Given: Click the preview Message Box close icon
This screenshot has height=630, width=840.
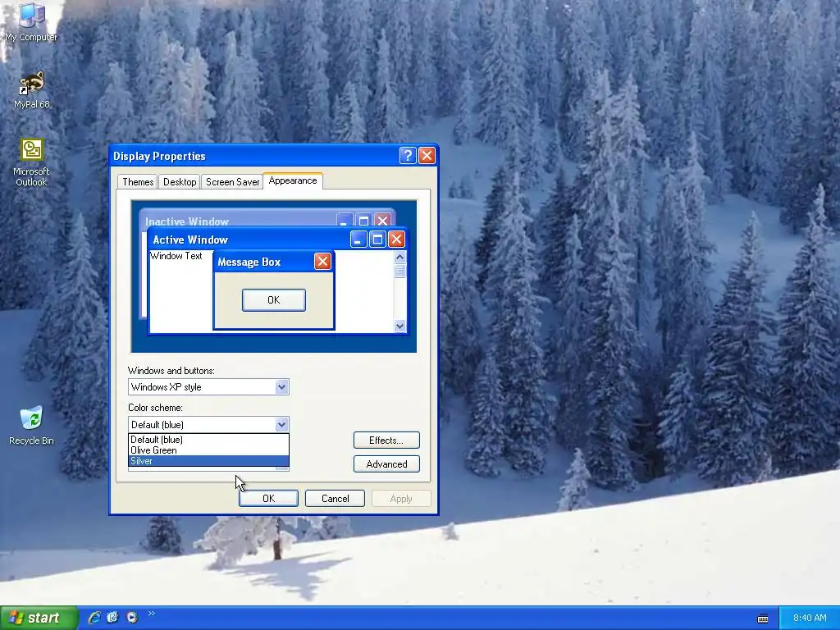Looking at the screenshot, I should [x=322, y=262].
